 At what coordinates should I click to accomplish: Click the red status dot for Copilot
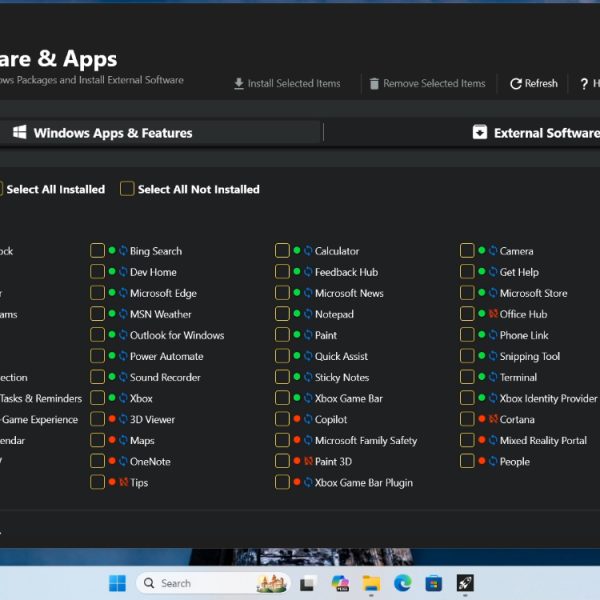[297, 419]
